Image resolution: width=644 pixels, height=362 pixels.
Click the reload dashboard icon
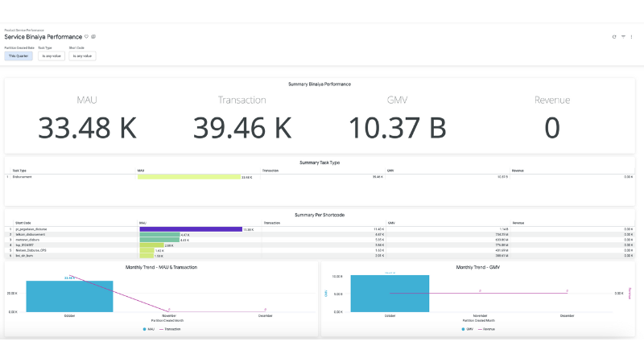(x=614, y=37)
